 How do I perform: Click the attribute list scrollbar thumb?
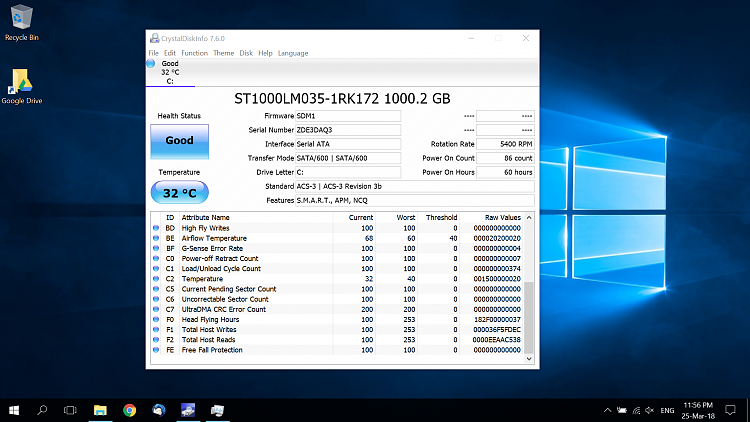529,318
